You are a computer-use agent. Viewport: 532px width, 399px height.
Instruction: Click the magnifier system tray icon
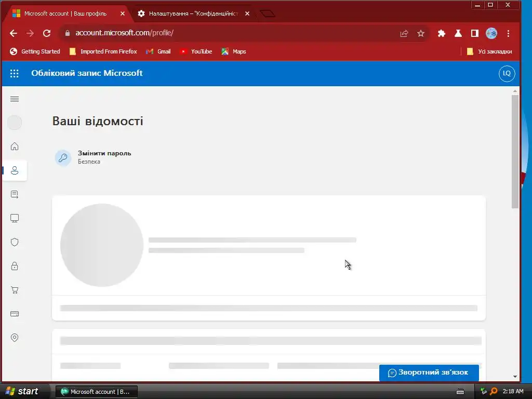[x=494, y=392]
